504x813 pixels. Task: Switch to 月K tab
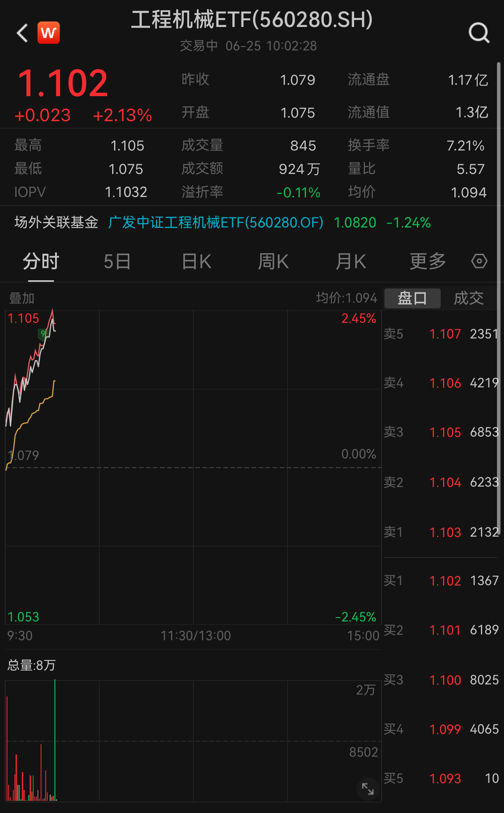point(351,261)
